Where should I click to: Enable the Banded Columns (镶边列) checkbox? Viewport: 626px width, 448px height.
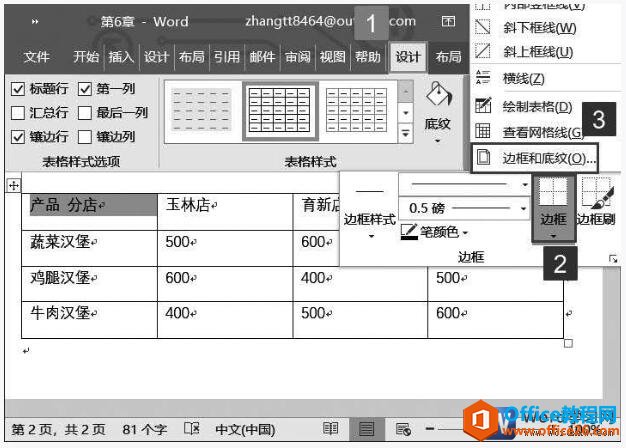(x=85, y=136)
